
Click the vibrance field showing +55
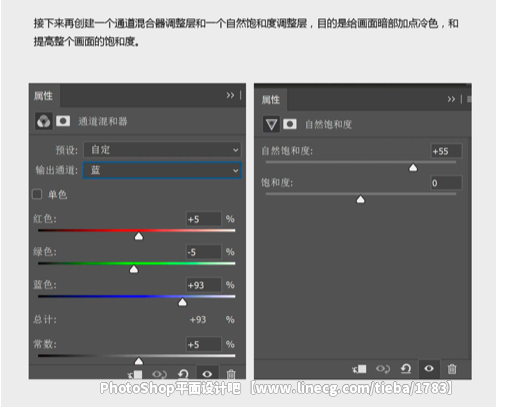pos(446,151)
